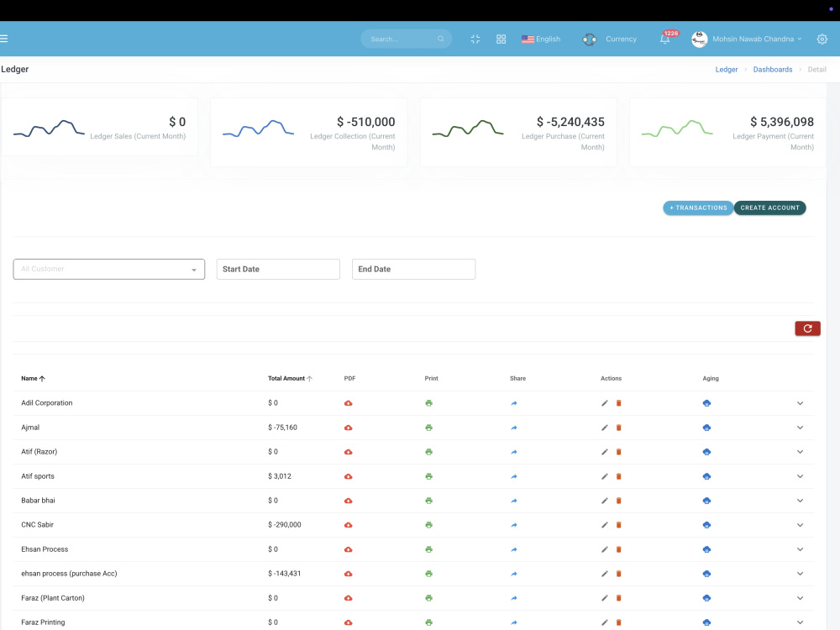This screenshot has width=840, height=630.
Task: Expand the Ajmal row
Action: [x=800, y=428]
